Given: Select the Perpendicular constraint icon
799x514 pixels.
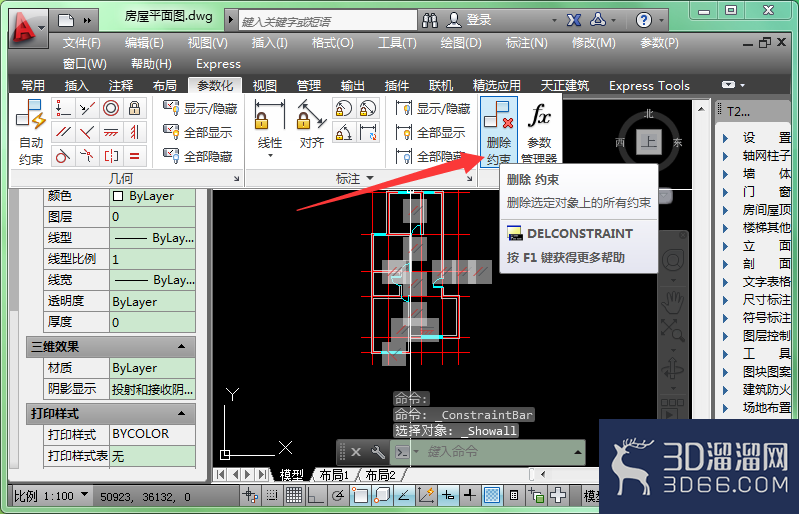Looking at the screenshot, I should tap(87, 132).
